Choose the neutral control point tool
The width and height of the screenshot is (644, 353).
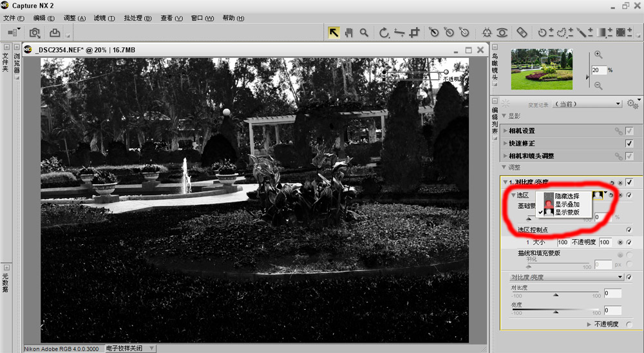[x=449, y=32]
